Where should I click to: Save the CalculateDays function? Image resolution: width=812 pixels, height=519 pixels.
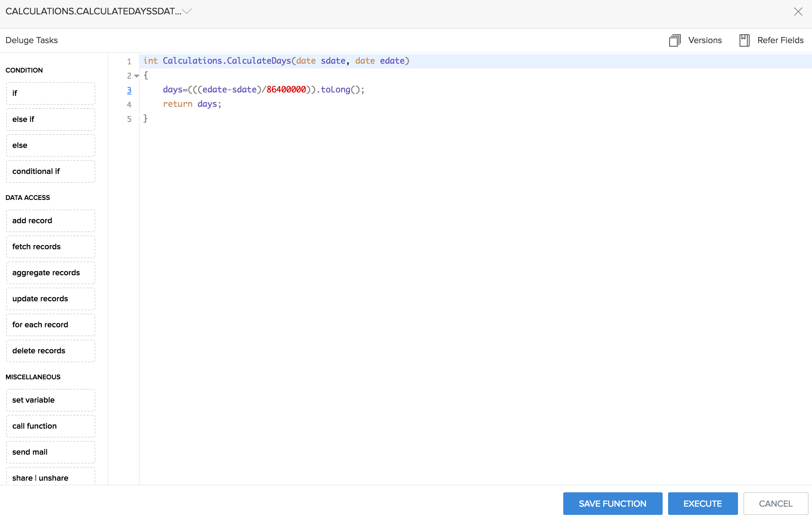[x=612, y=503]
